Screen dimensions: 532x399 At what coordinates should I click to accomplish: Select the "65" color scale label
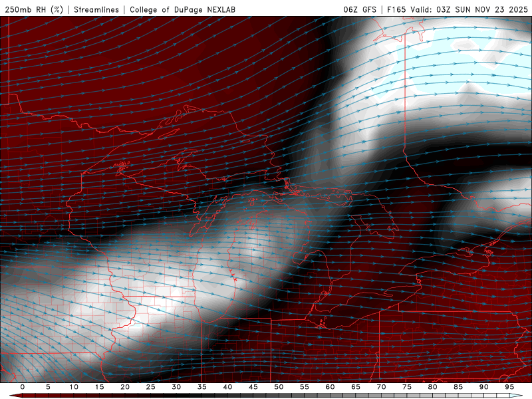(356, 387)
